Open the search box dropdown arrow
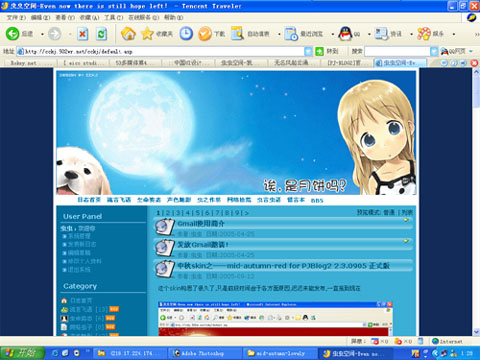The height and width of the screenshot is (360, 480). pos(434,51)
